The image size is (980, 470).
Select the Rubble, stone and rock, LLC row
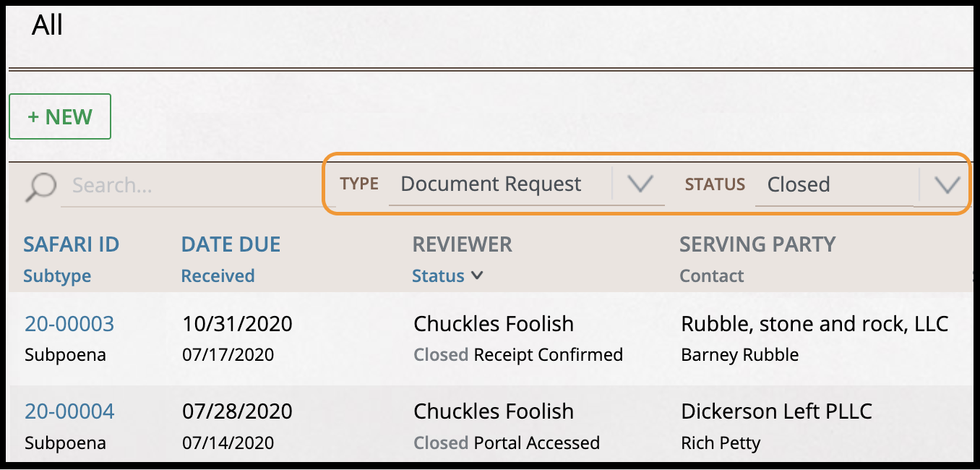(x=814, y=324)
